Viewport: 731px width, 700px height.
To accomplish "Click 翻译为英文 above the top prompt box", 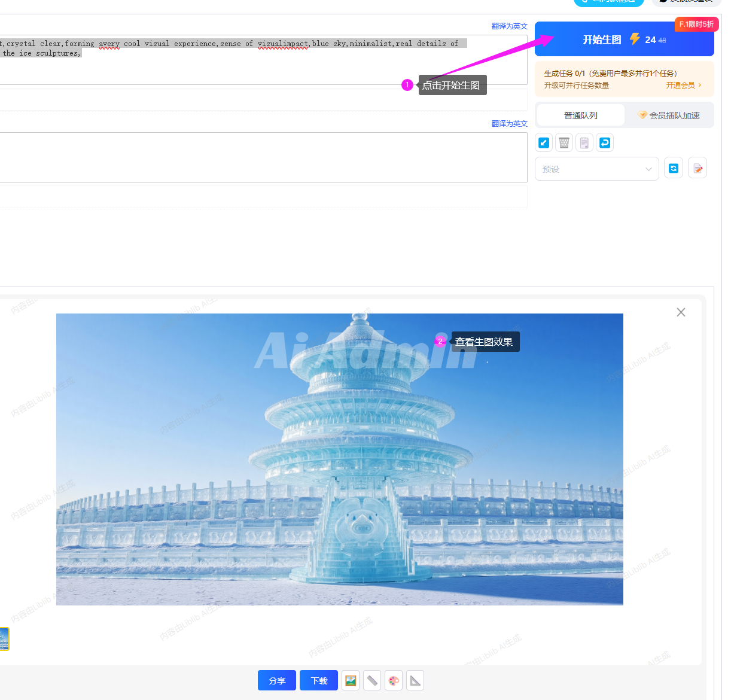I will [509, 26].
